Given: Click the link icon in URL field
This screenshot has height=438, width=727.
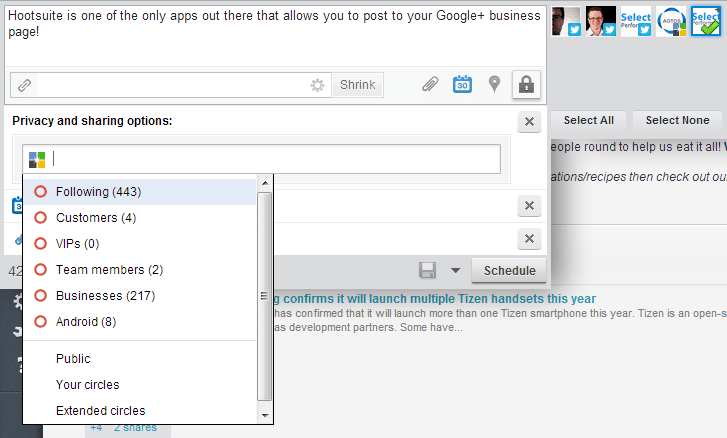Looking at the screenshot, I should tap(24, 85).
